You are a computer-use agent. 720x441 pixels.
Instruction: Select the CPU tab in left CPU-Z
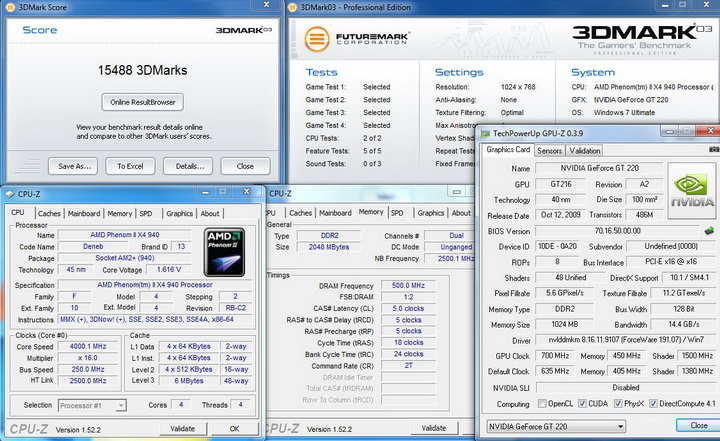(18, 212)
